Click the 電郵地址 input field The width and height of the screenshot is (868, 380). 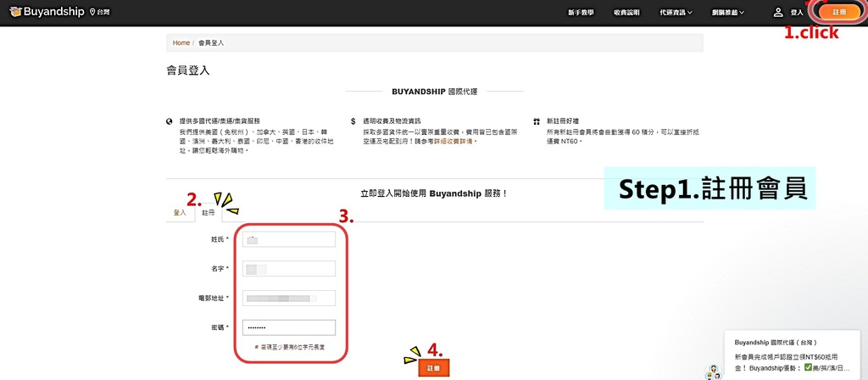[x=289, y=298]
